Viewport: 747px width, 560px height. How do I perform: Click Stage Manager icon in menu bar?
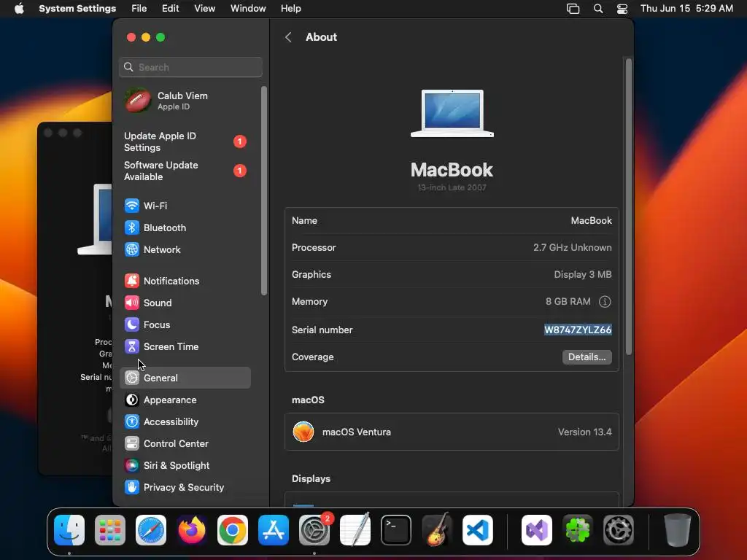(x=573, y=9)
